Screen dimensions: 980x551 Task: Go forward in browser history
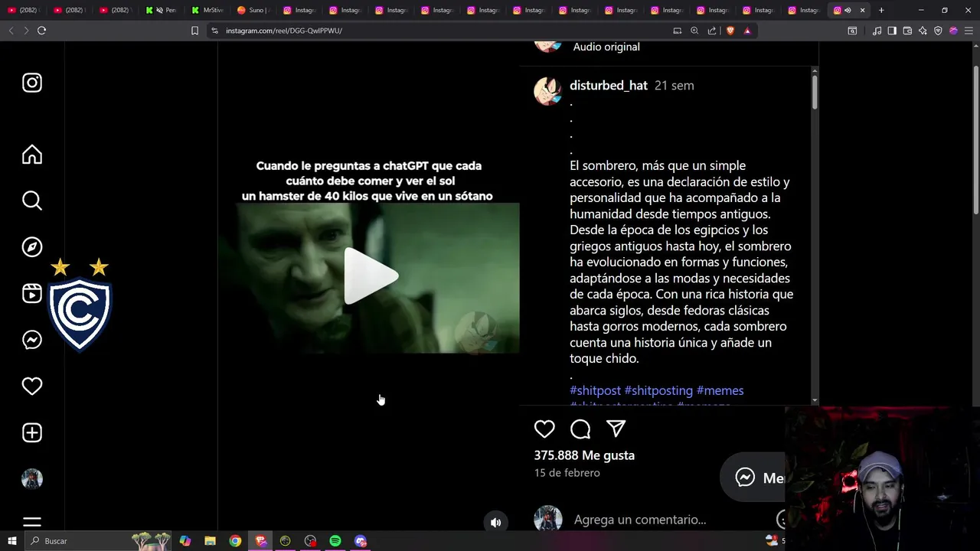[26, 31]
